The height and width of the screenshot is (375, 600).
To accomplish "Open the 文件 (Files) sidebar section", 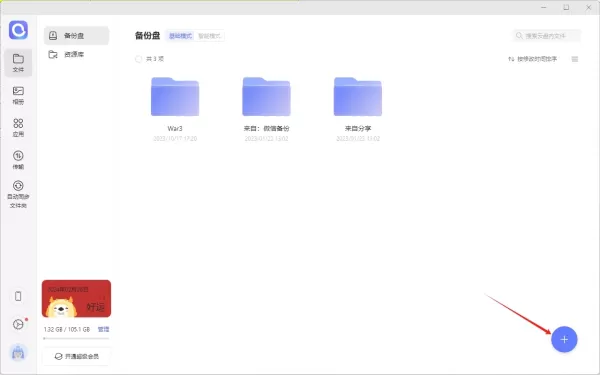I will (18, 63).
